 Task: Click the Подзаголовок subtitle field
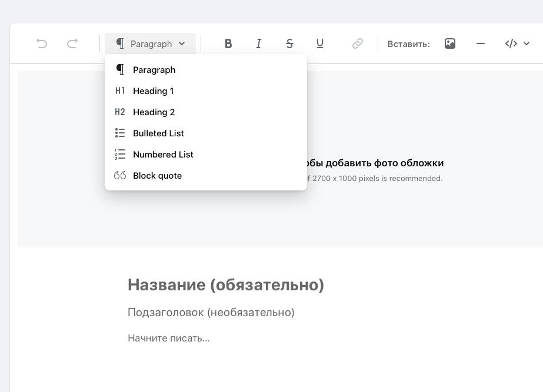coord(211,313)
